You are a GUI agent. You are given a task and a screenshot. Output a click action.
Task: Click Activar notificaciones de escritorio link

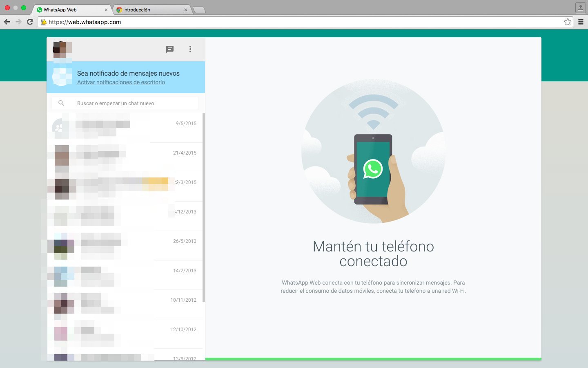pyautogui.click(x=121, y=82)
